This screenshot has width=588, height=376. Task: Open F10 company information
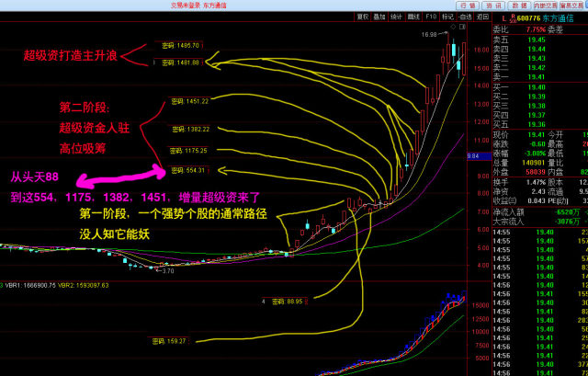pyautogui.click(x=431, y=17)
